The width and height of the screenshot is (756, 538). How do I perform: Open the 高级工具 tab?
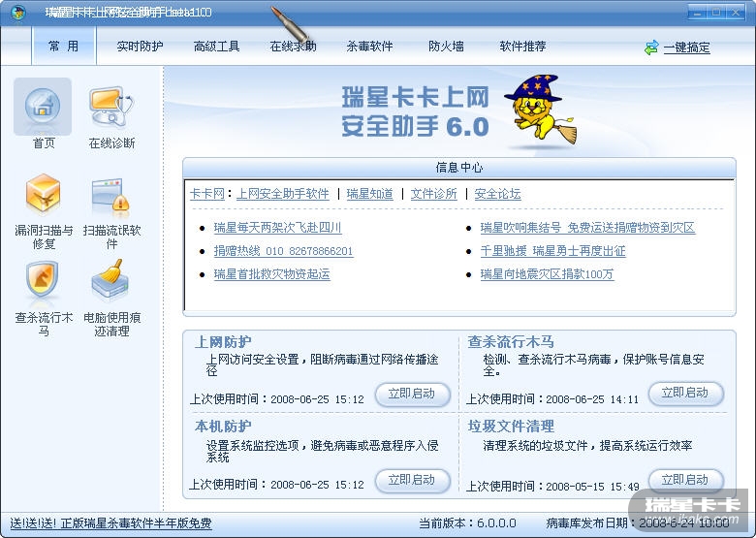[216, 47]
